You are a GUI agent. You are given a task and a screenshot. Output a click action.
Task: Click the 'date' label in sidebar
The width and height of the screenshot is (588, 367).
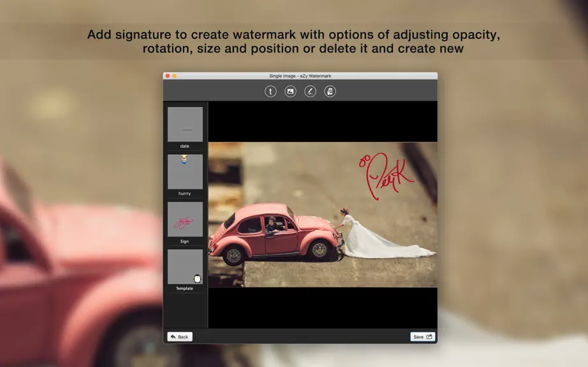coord(184,146)
